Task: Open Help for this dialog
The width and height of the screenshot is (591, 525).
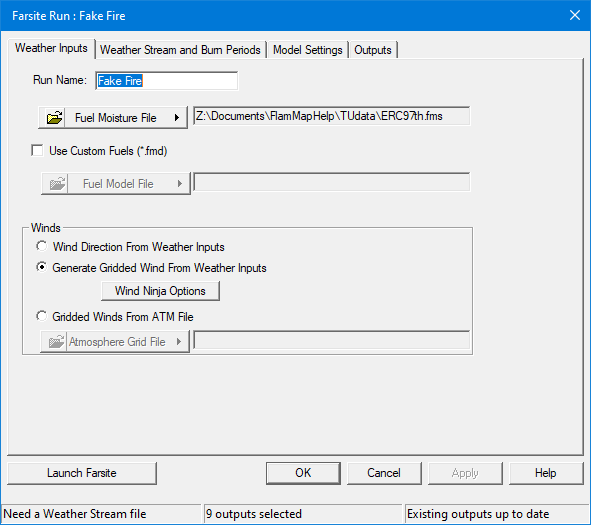Action: (546, 473)
